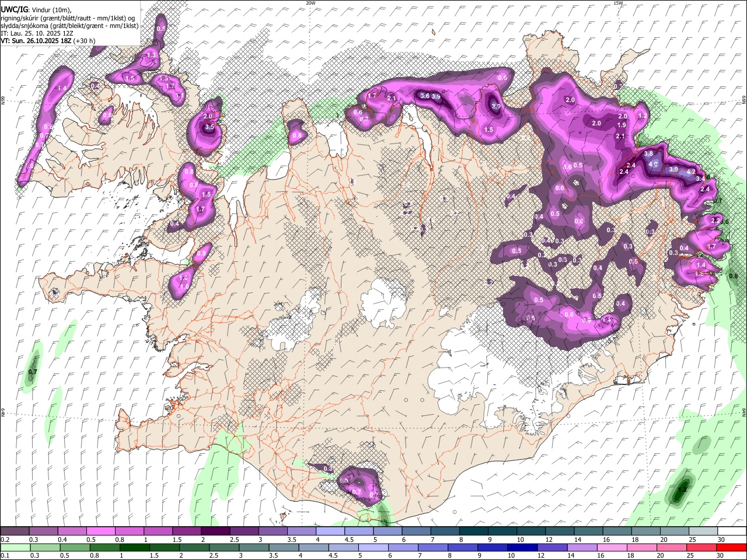Click the 20W longitude label at top
This screenshot has width=747, height=560.
[x=310, y=3]
